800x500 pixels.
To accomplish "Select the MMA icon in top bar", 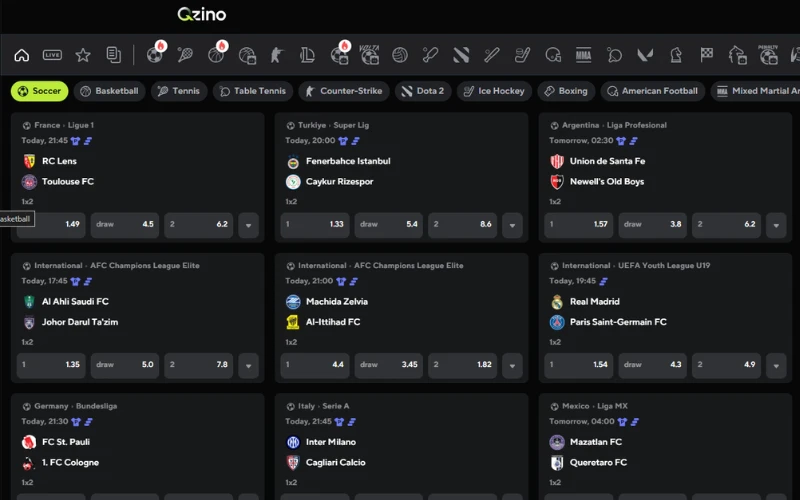I will coord(584,55).
